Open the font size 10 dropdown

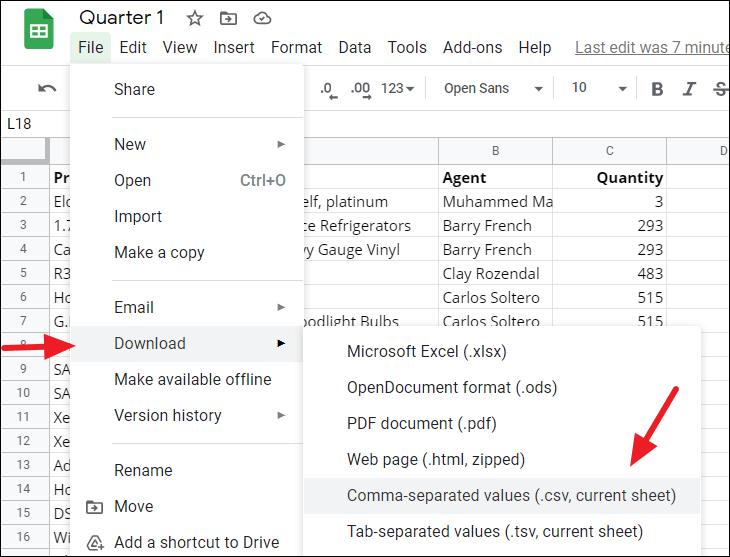599,88
